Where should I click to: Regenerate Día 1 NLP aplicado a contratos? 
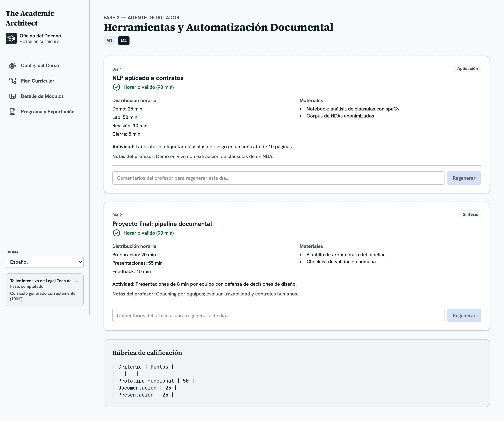[464, 178]
